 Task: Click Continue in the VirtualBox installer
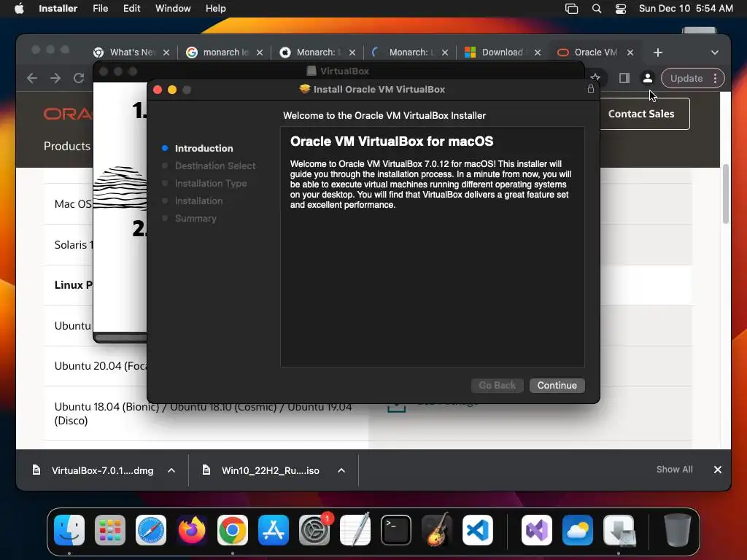(x=557, y=385)
